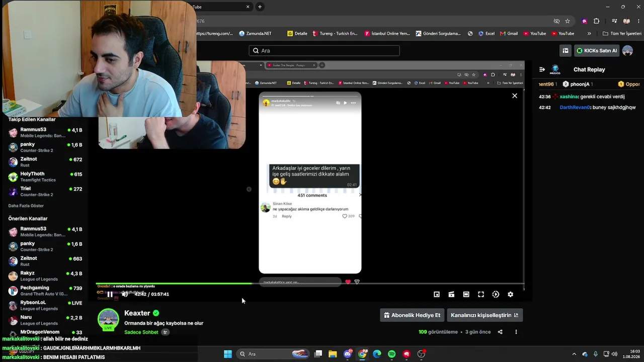The height and width of the screenshot is (362, 644).
Task: Click the Keaxter channel name
Action: point(137,313)
